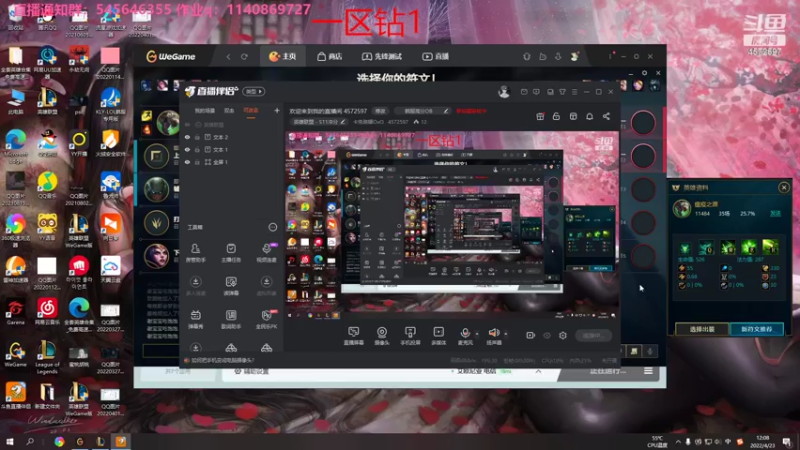The width and height of the screenshot is (800, 450).
Task: Open the 全民乐PK tool
Action: click(266, 319)
